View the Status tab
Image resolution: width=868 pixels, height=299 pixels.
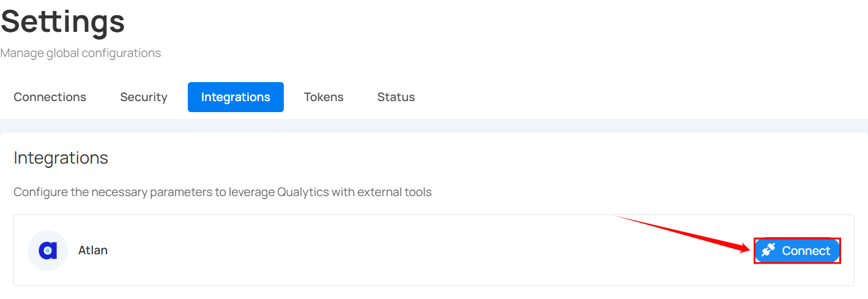point(396,97)
